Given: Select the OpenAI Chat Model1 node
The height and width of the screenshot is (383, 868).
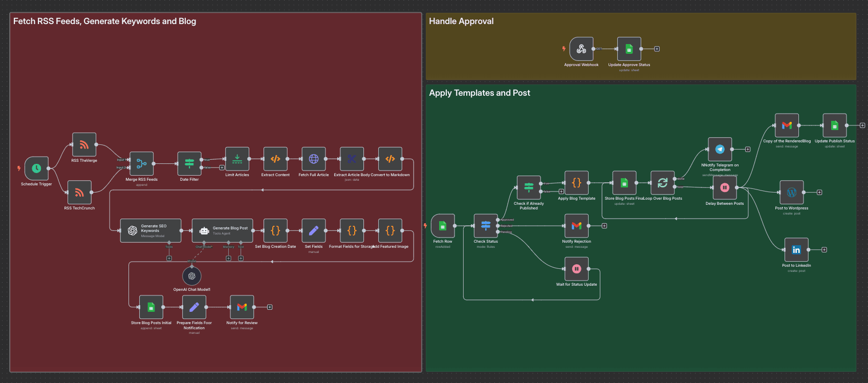Looking at the screenshot, I should [192, 276].
